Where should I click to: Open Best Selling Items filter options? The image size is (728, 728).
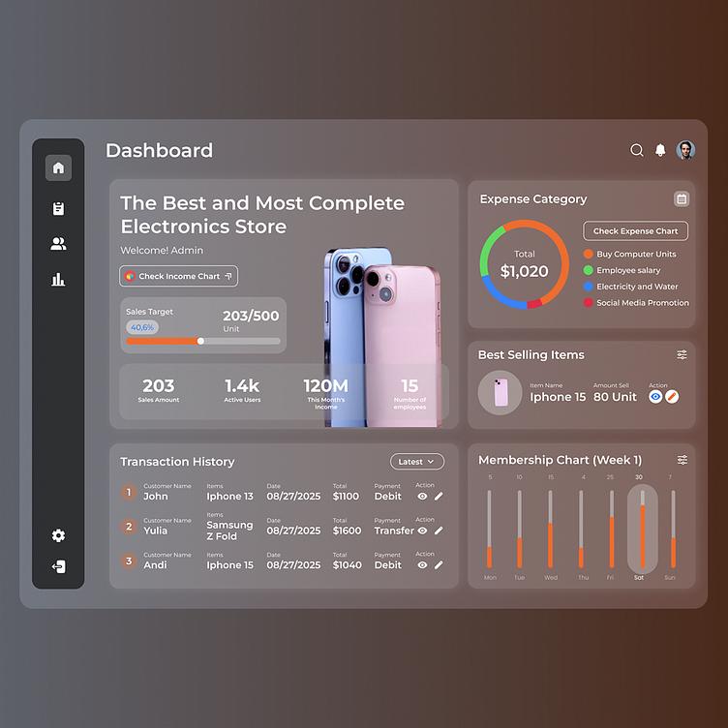click(x=682, y=354)
